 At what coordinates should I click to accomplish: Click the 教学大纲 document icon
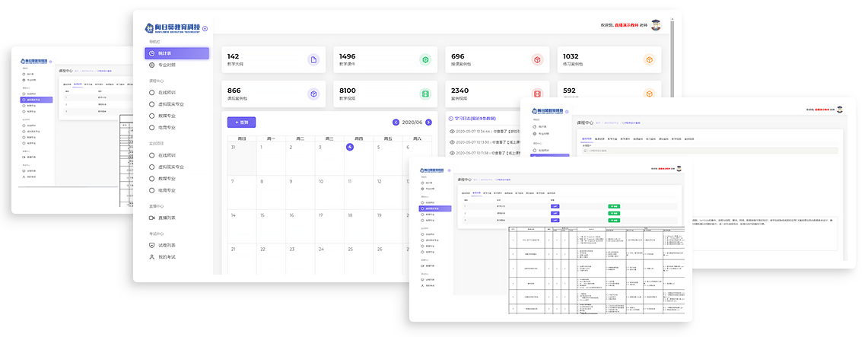[x=313, y=60]
